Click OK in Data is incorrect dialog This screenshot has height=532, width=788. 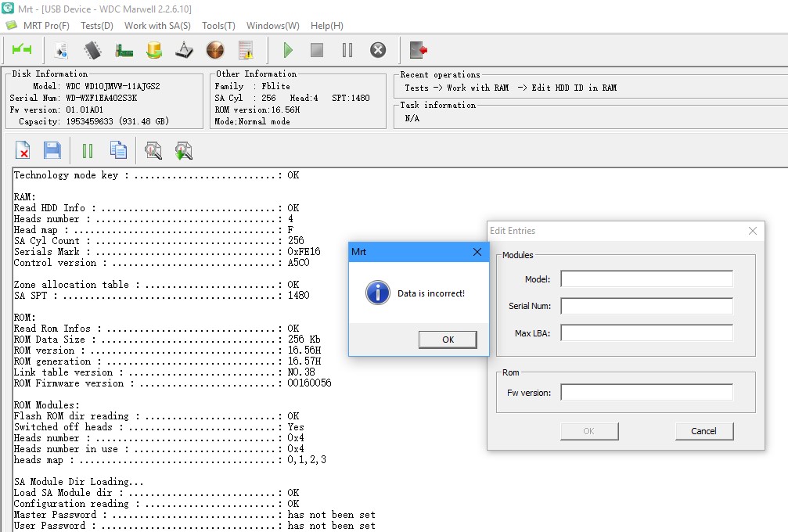click(x=448, y=340)
